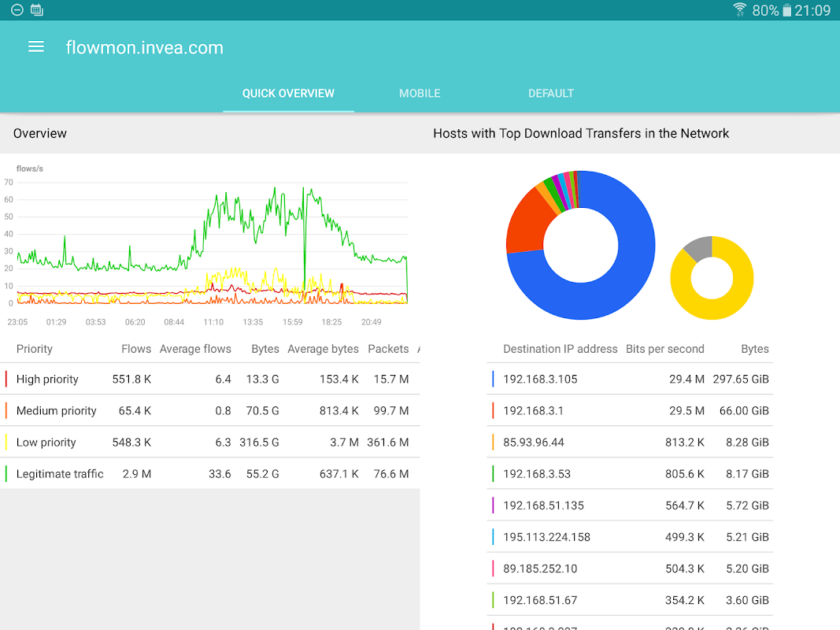Image resolution: width=840 pixels, height=630 pixels.
Task: Sort hosts by Bits per second header
Action: pyautogui.click(x=664, y=349)
